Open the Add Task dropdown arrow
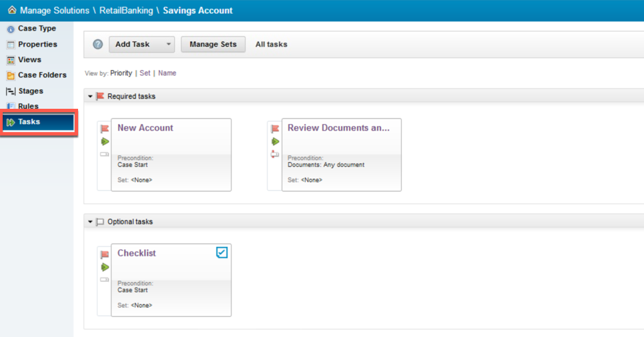 pyautogui.click(x=168, y=45)
